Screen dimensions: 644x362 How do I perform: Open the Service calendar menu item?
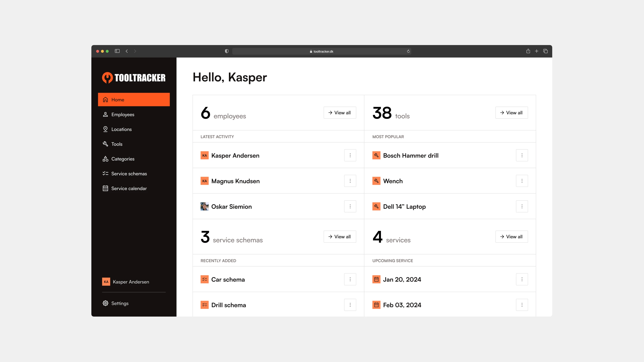pos(129,188)
